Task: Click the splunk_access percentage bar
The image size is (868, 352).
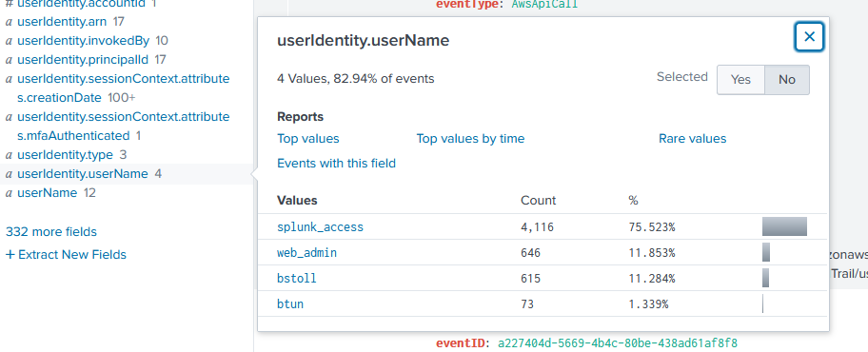Action: (784, 226)
